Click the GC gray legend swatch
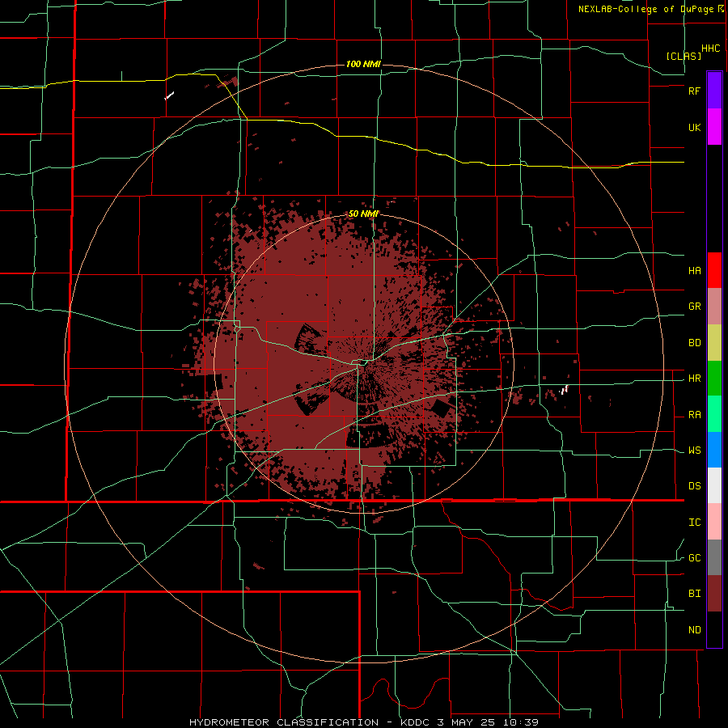 tap(714, 557)
